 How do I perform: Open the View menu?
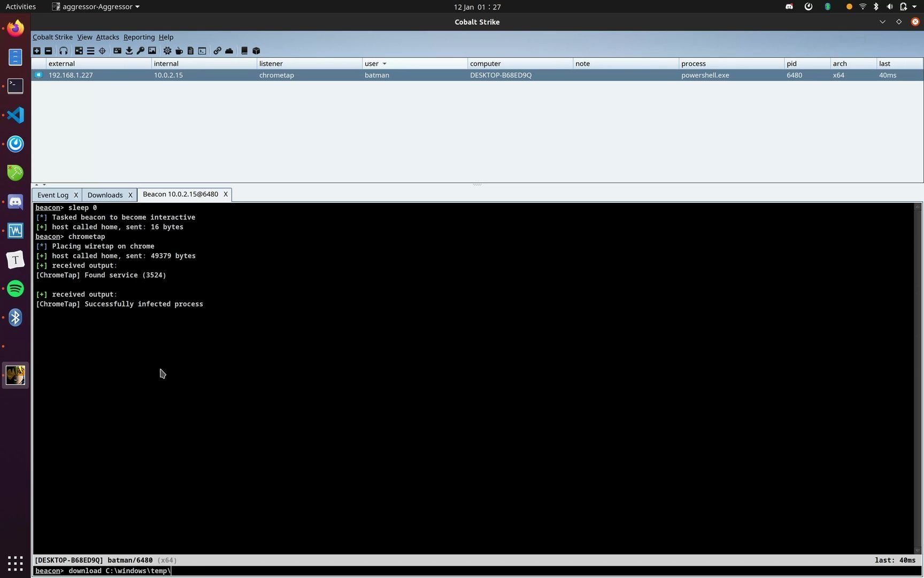pos(84,37)
